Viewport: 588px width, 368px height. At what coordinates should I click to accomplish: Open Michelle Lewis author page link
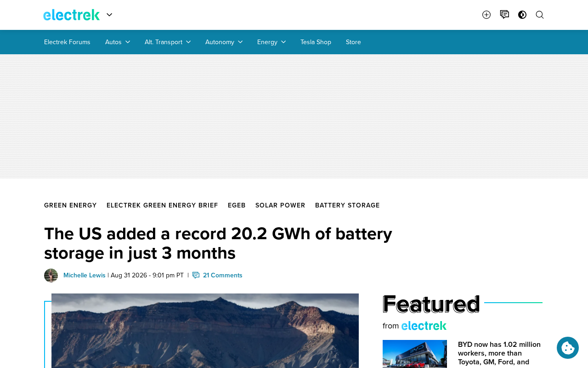tap(85, 275)
